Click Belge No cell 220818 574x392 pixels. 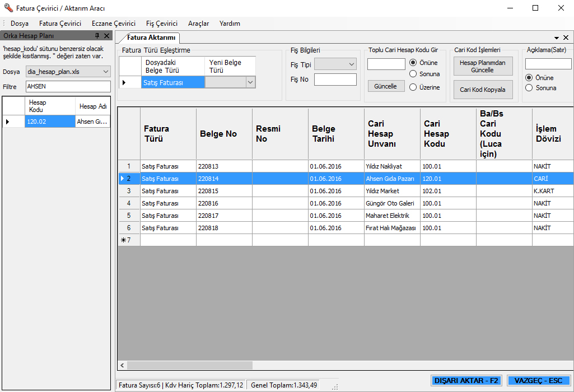click(224, 228)
